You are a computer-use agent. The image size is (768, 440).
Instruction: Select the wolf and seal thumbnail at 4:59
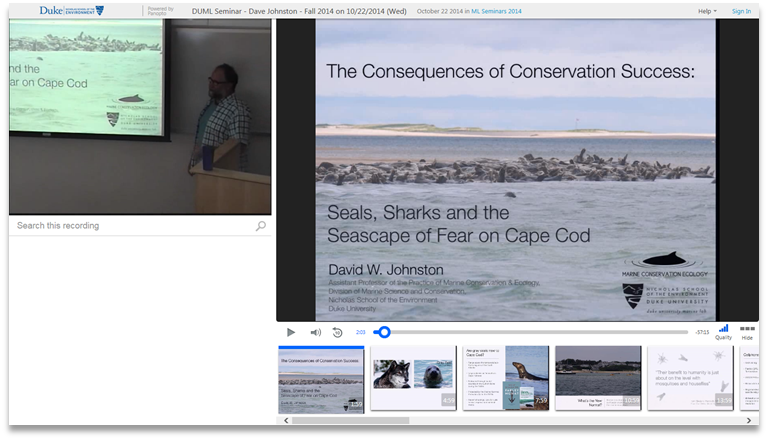click(413, 378)
